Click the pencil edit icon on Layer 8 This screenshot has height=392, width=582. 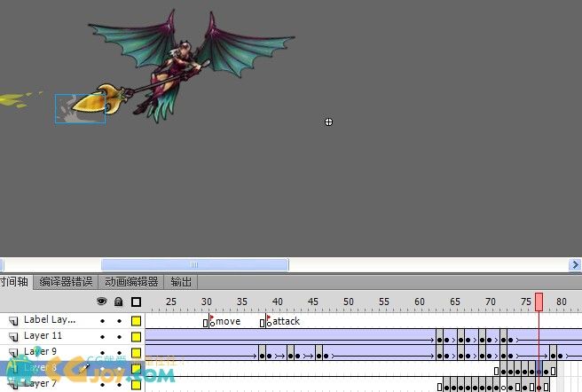(x=84, y=367)
